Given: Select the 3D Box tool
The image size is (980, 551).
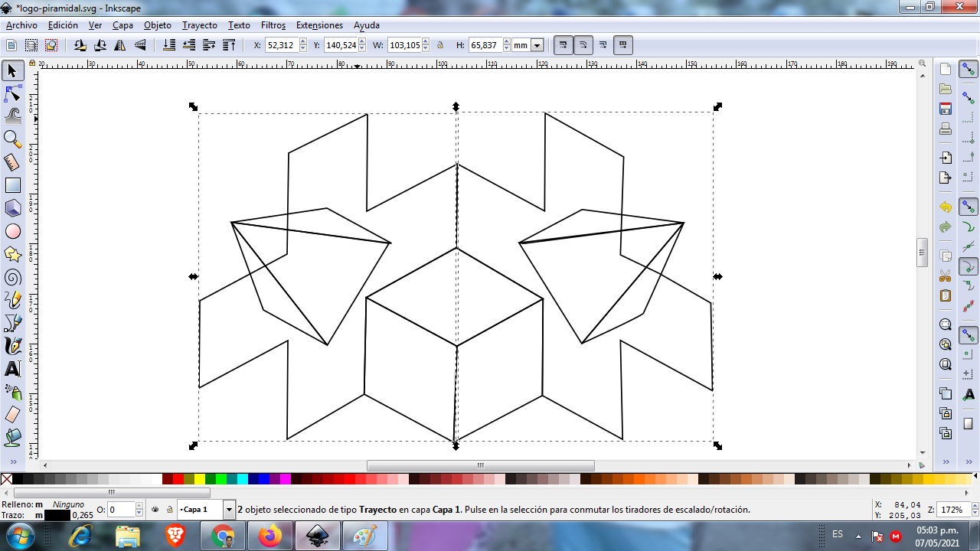Looking at the screenshot, I should pos(12,208).
